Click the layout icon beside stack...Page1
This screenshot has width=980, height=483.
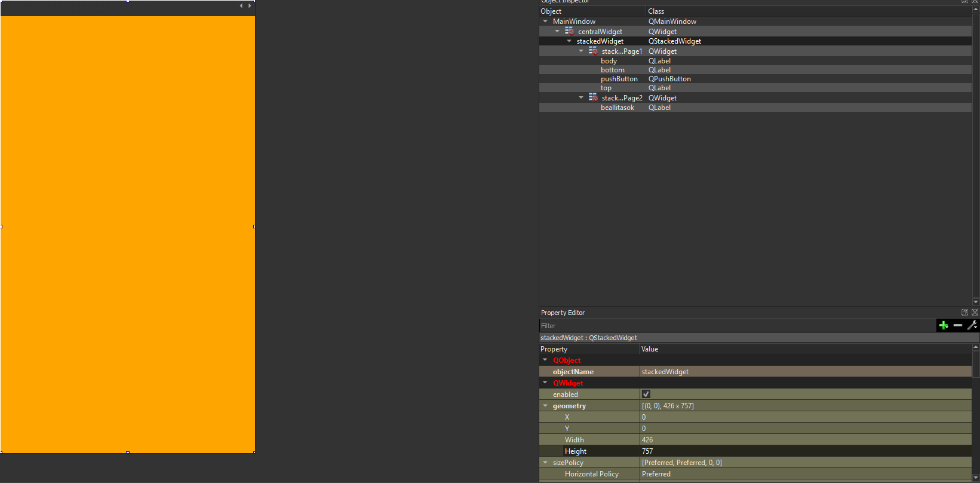(x=594, y=51)
